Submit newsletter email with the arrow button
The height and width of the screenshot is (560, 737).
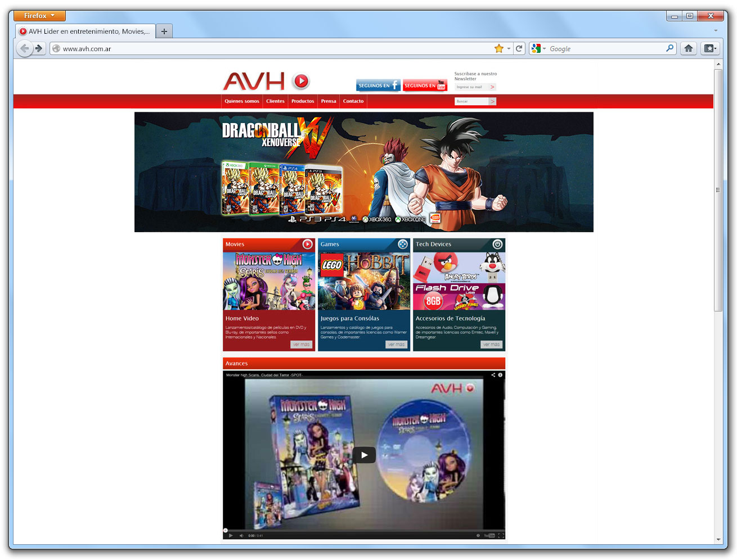click(492, 87)
